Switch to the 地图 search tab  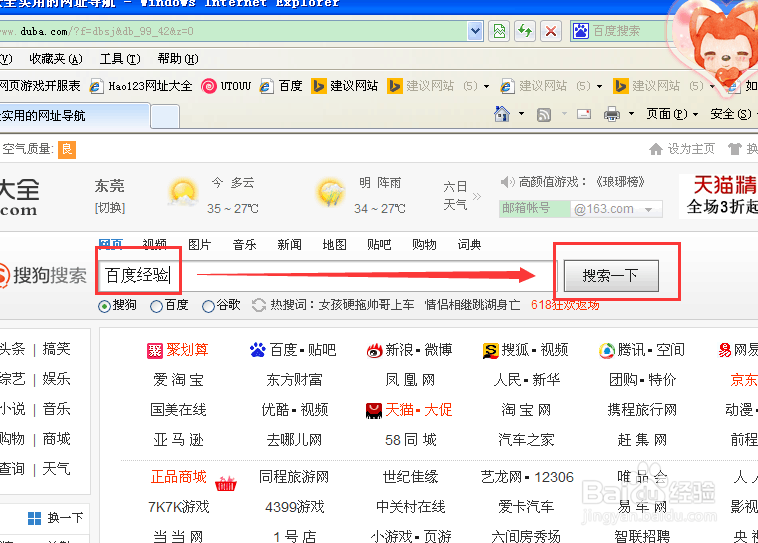(335, 245)
